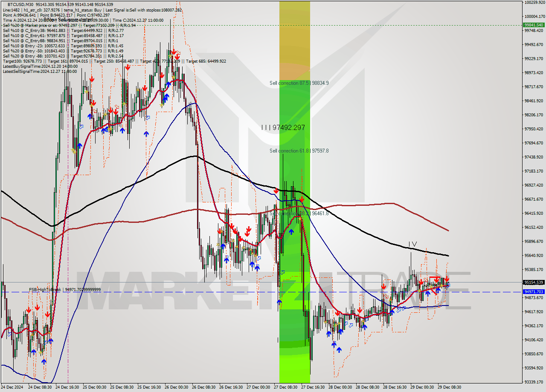This screenshot has width=546, height=392.
Task: Select 'Sell correction 61.8 | 97597.8' label
Action: (x=299, y=151)
